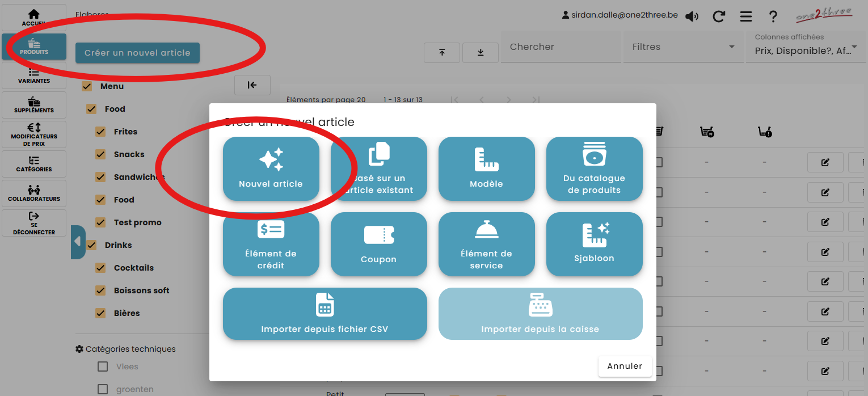
Task: Click the refresh icon in header
Action: [719, 16]
